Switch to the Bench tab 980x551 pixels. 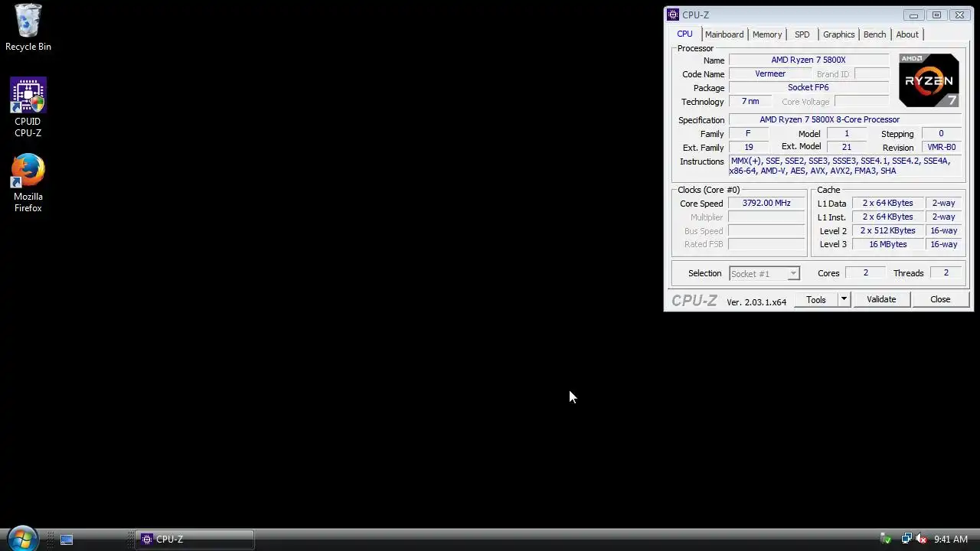874,34
